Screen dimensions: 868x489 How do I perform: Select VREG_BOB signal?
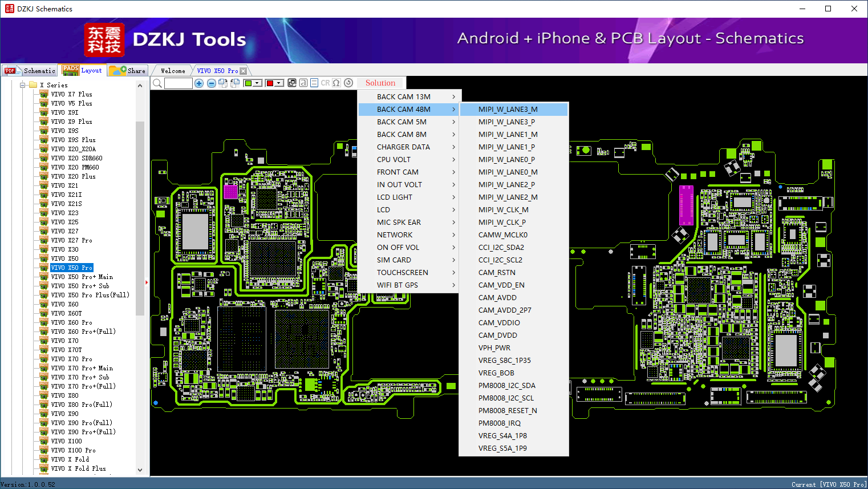click(x=514, y=373)
